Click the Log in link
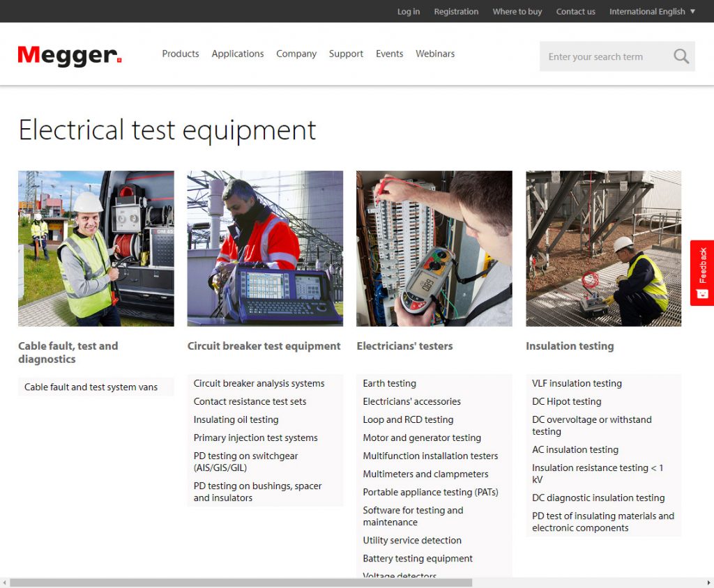714x588 pixels. (x=408, y=11)
